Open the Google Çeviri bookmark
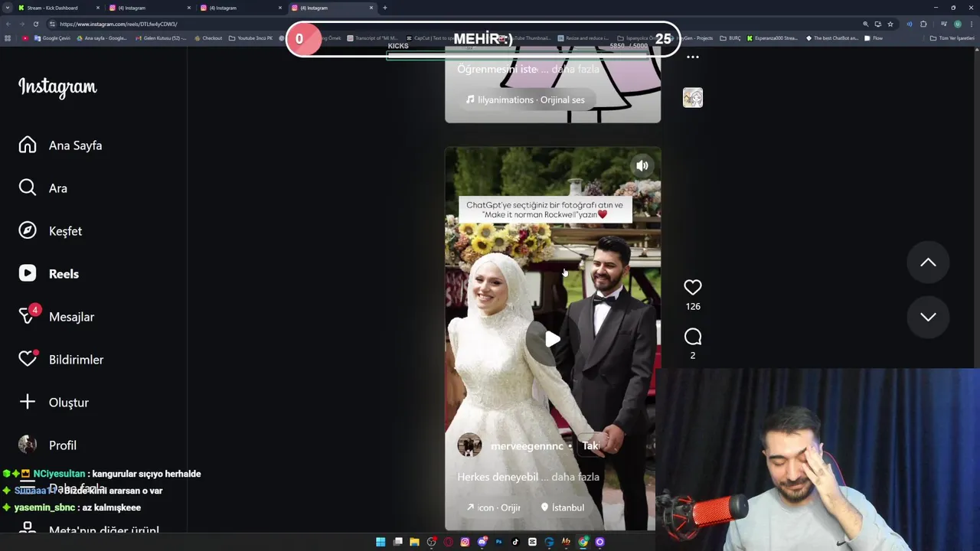 pyautogui.click(x=52, y=38)
